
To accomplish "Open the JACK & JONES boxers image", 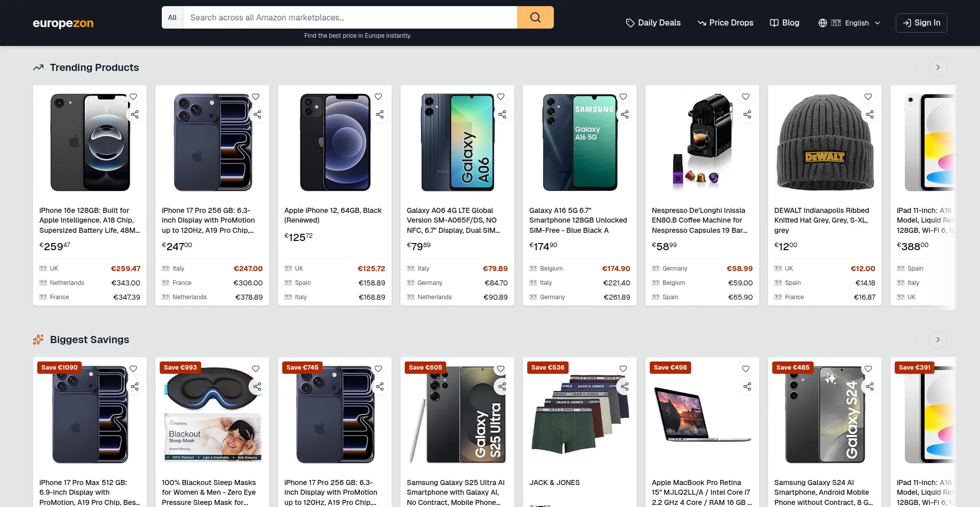I will 580,414.
